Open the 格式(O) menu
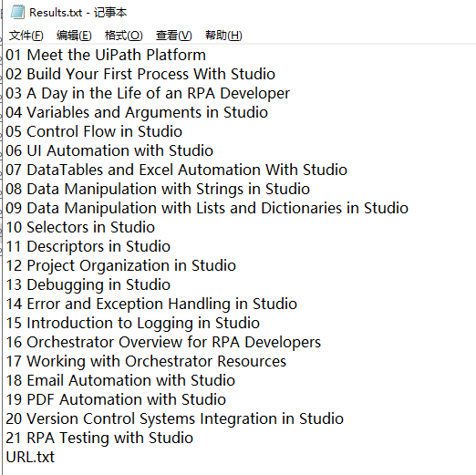 (124, 36)
